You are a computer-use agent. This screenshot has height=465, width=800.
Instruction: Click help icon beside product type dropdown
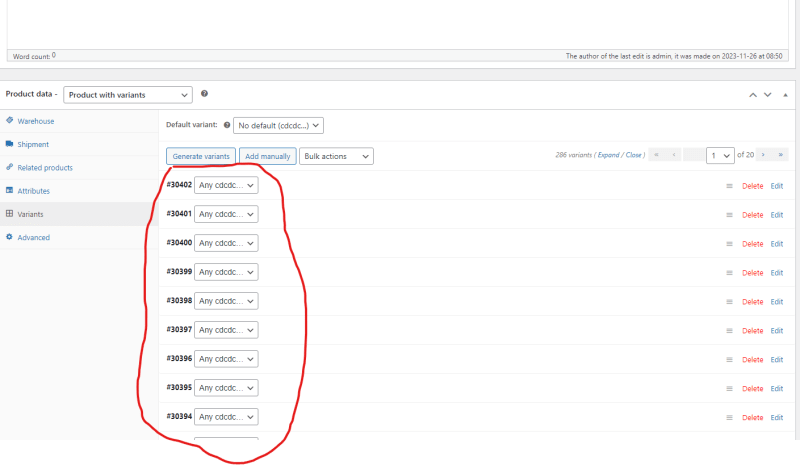pyautogui.click(x=204, y=93)
